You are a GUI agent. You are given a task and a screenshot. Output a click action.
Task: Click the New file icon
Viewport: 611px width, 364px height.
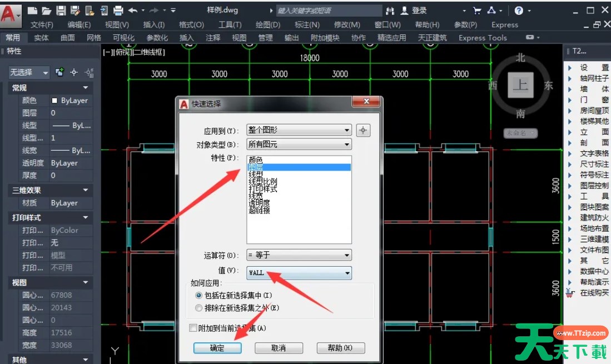coord(33,11)
